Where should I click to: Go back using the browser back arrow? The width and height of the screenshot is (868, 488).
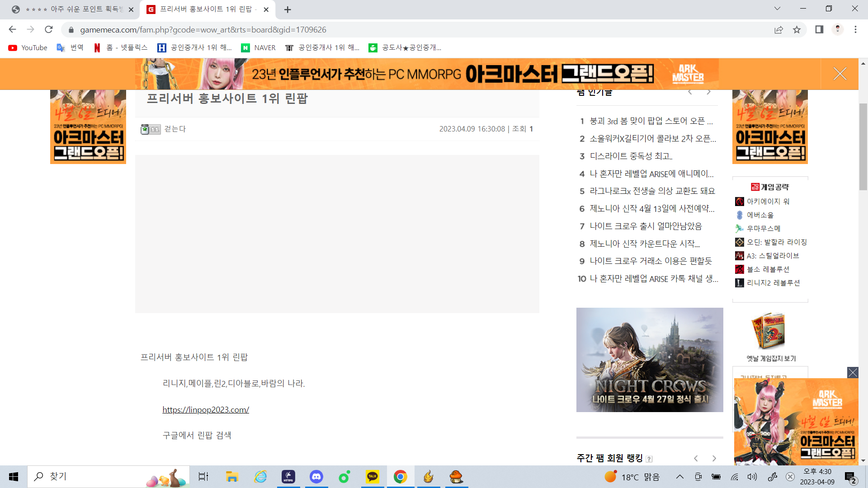(12, 29)
